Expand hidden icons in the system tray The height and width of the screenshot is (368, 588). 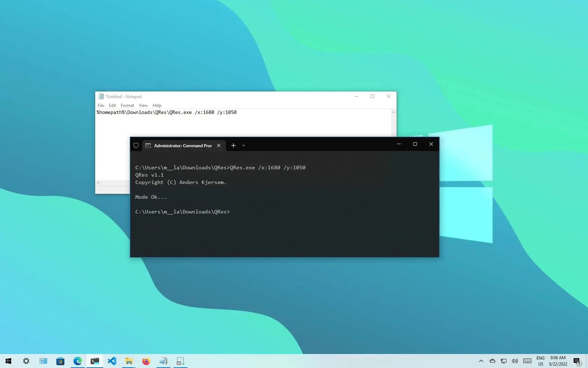coord(481,361)
